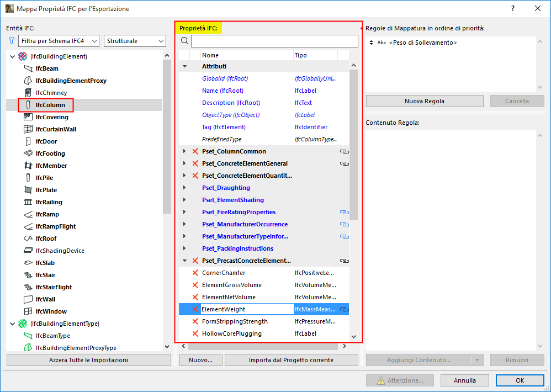Confirm with the OK button
Screen dimensions: 551x392
tap(520, 380)
